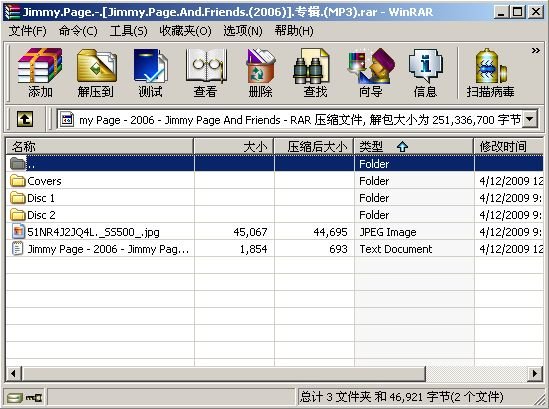This screenshot has width=549, height=409.
Task: Sort by 名称 column header
Action: pos(99,146)
